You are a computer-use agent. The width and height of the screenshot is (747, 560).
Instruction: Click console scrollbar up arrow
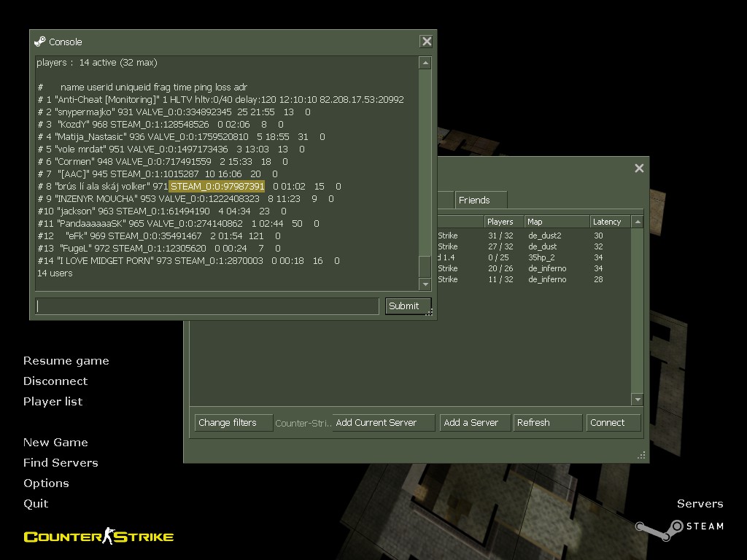(x=425, y=63)
